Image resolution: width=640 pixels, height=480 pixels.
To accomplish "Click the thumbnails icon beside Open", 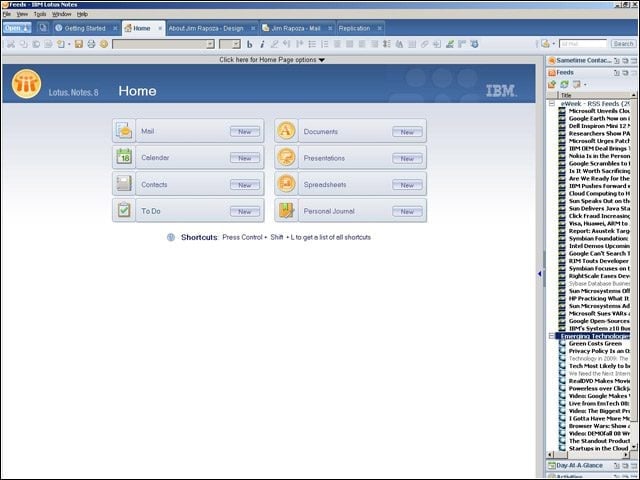I will (42, 28).
